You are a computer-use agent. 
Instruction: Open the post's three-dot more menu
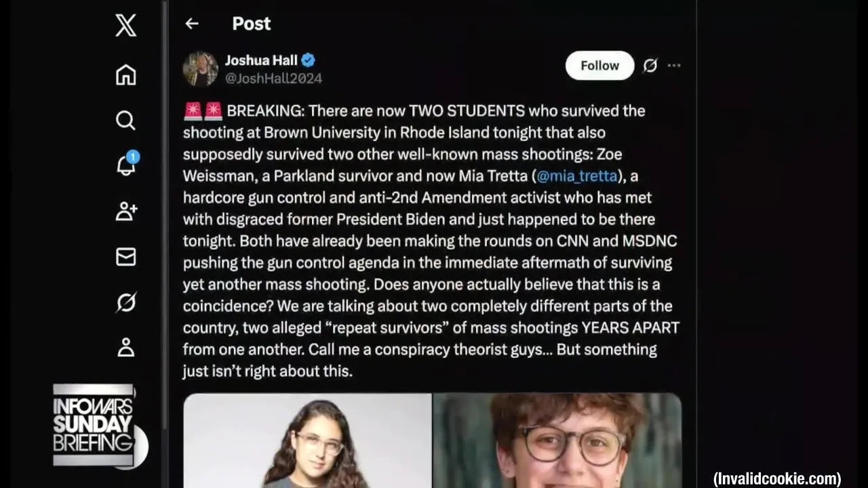click(674, 65)
